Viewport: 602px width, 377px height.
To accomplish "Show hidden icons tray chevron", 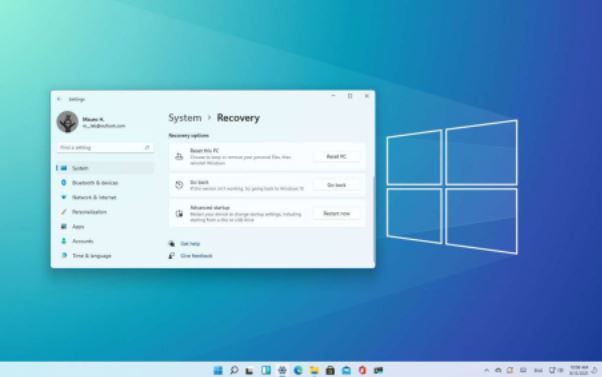I will (486, 370).
